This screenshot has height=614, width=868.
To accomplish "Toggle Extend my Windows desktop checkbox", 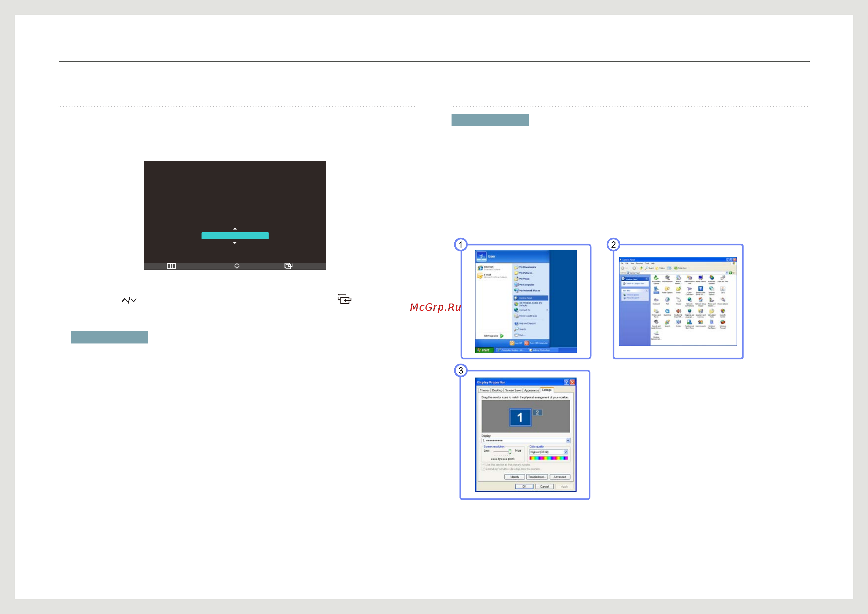I will [x=483, y=469].
